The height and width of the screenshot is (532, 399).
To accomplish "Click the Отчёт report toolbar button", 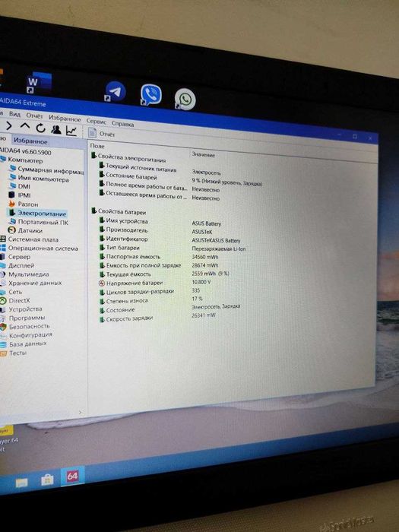I will (x=102, y=133).
